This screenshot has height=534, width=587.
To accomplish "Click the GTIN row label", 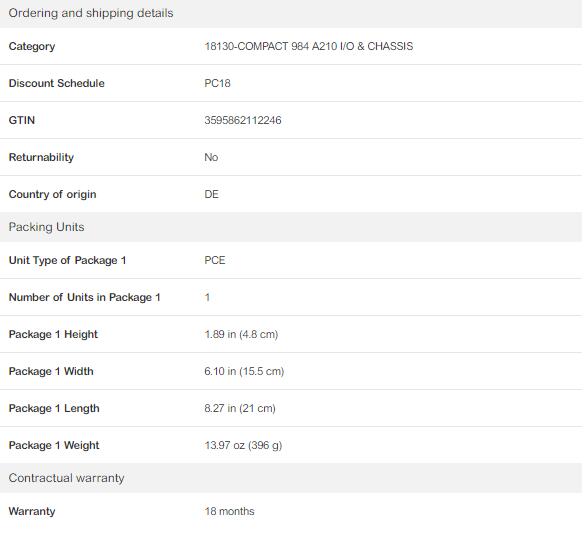I will tap(22, 120).
